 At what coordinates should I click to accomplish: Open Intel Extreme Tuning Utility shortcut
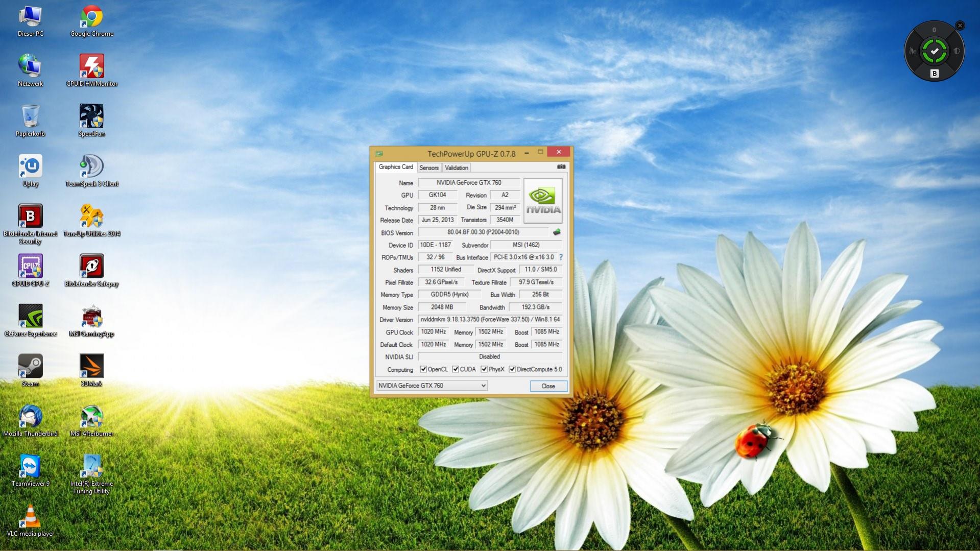coord(91,474)
